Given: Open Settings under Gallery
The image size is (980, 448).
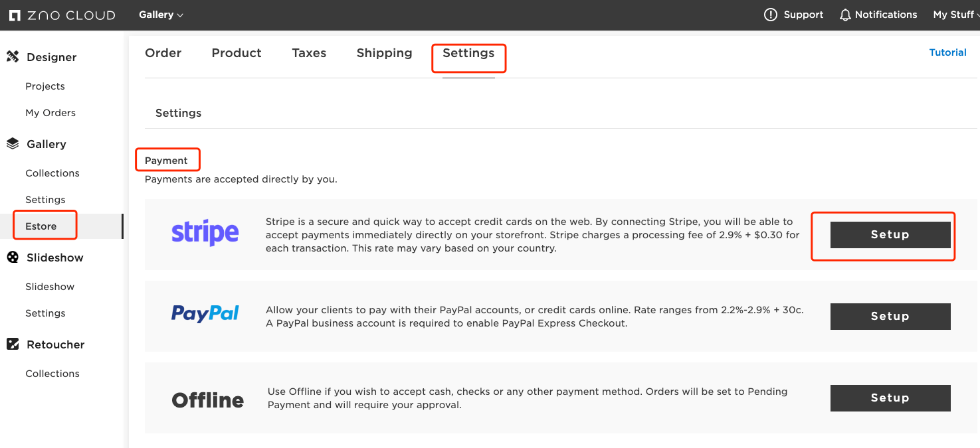Looking at the screenshot, I should coord(45,200).
